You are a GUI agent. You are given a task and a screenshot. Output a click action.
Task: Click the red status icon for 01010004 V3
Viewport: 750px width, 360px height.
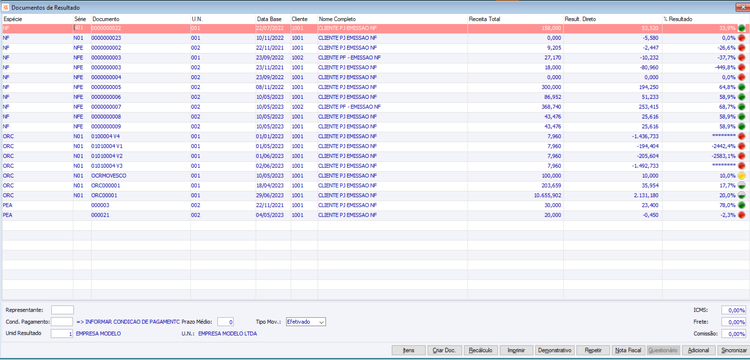click(741, 166)
